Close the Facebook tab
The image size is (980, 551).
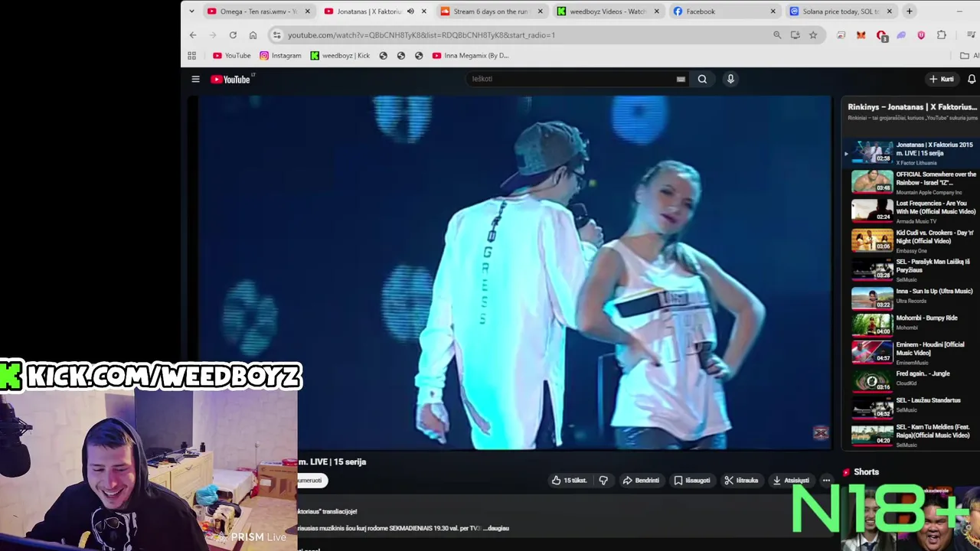(773, 11)
